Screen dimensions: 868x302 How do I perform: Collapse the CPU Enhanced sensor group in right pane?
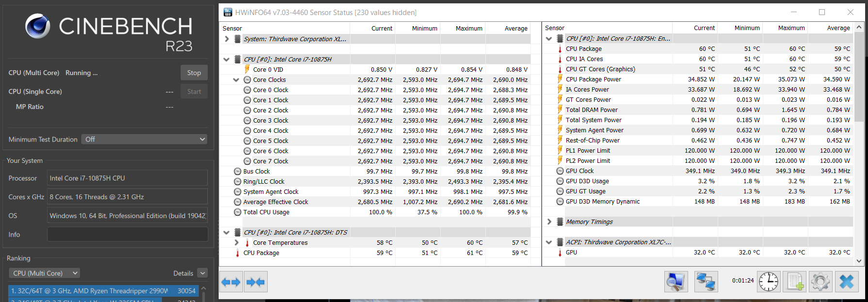tap(549, 38)
